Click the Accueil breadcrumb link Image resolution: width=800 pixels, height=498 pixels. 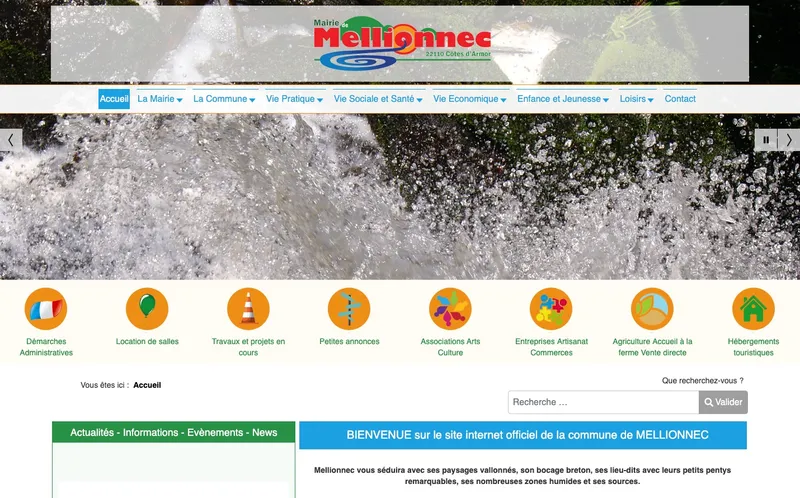[x=147, y=385]
